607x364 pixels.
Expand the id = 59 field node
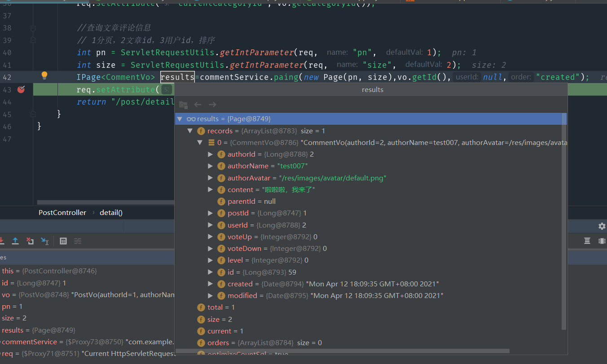(210, 272)
